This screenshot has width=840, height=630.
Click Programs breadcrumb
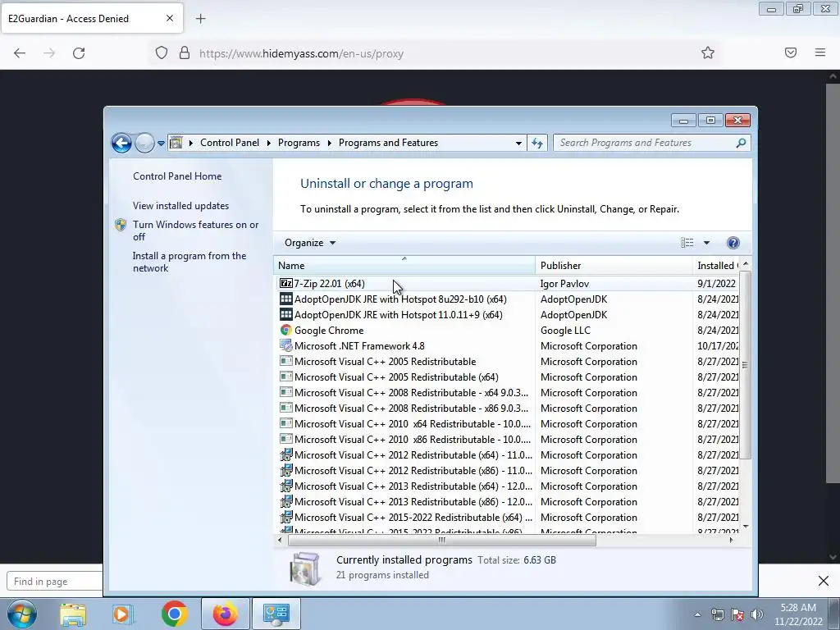[x=299, y=143]
